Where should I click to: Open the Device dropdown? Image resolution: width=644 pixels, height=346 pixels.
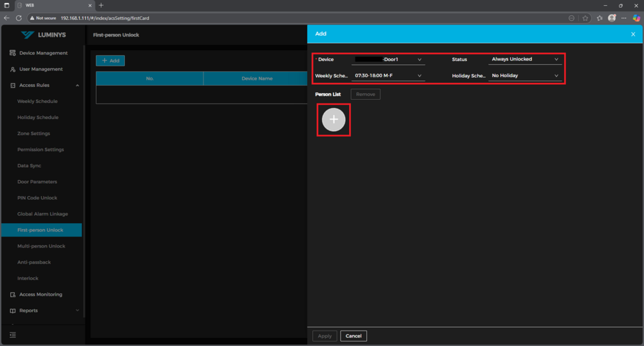click(389, 59)
